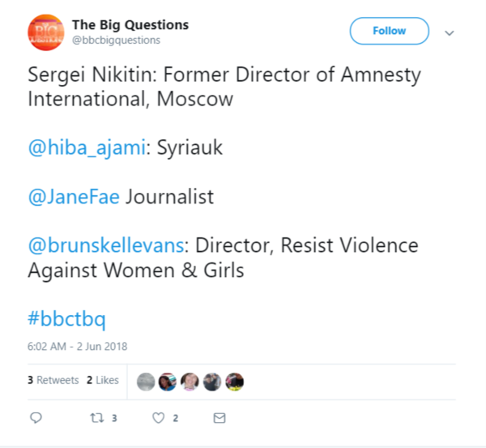486x448 pixels.
Task: Visit the @brunskellevans profile link
Action: pyautogui.click(x=104, y=245)
